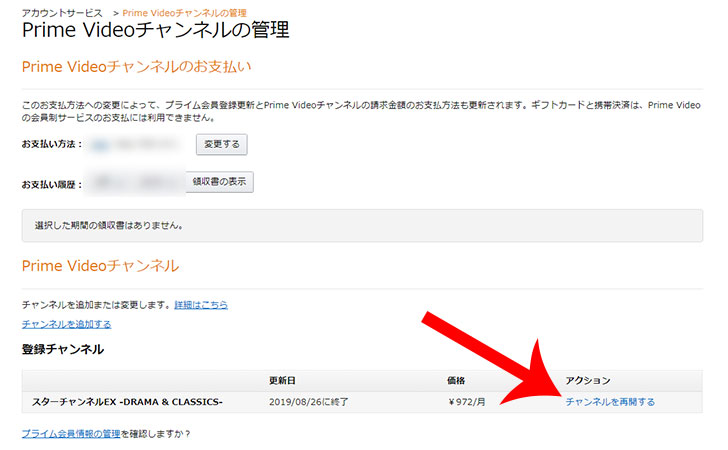Click the 変更する payment method button

pos(221,144)
